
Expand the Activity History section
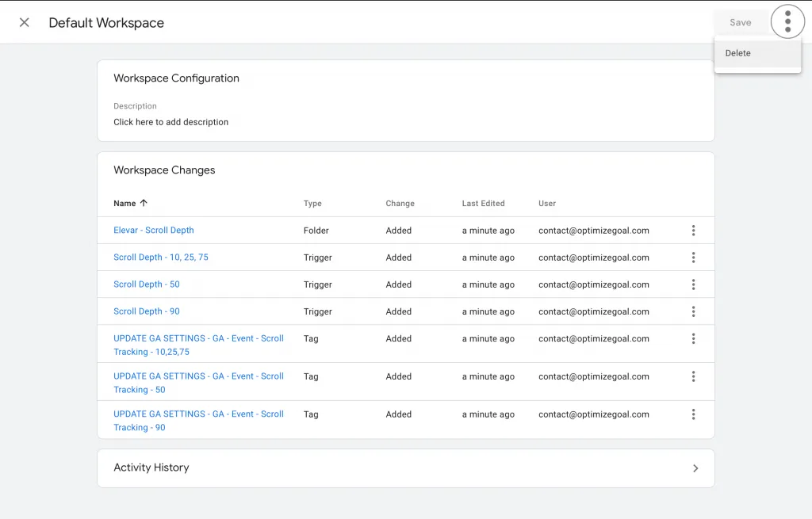click(x=406, y=467)
